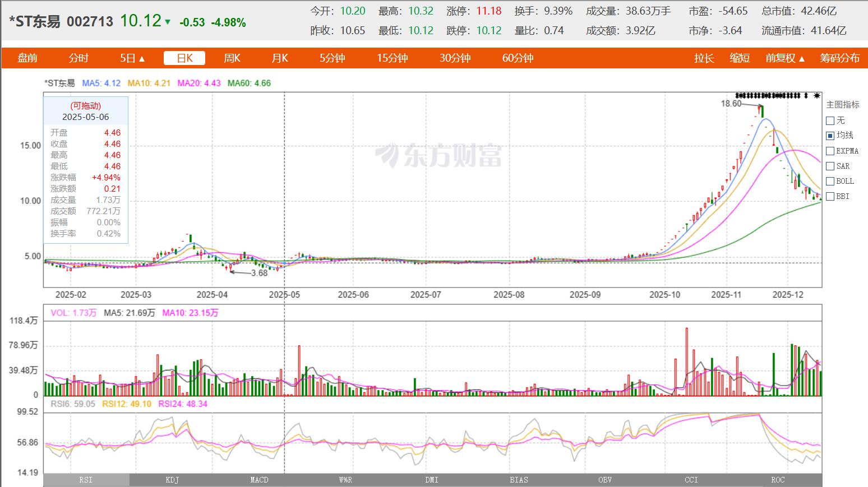Select the W%R indicator tab
This screenshot has width=868, height=487.
click(x=345, y=480)
